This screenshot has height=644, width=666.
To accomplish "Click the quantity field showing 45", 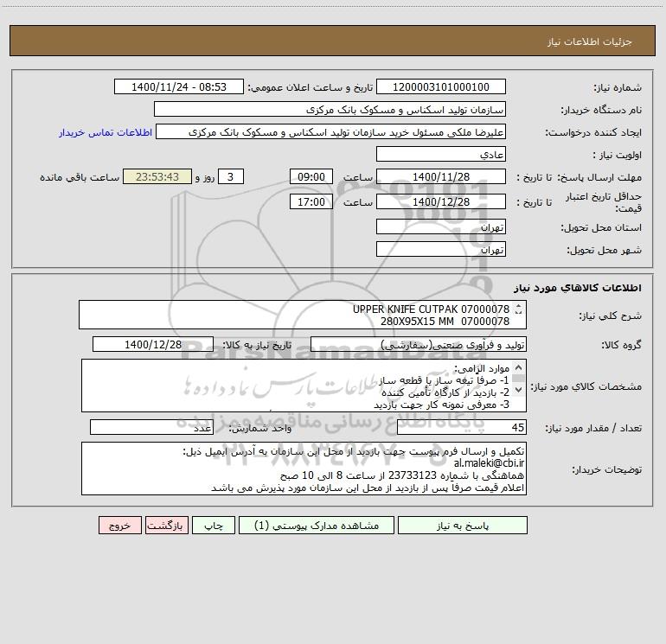I will click(x=462, y=427).
